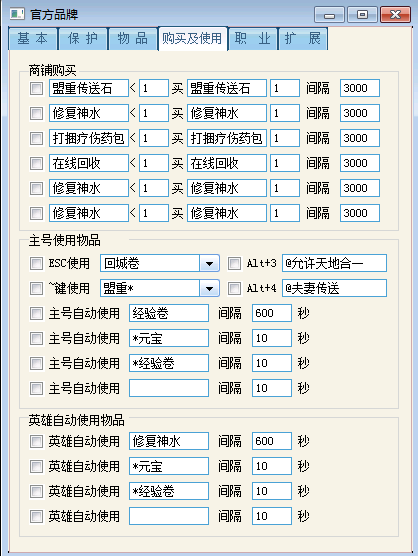Edit the 3000 interval field in 盟重传送石 row

point(360,88)
